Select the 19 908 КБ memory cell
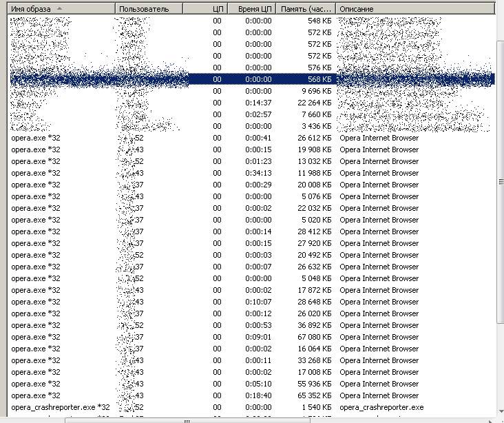The image size is (504, 423). coord(315,149)
